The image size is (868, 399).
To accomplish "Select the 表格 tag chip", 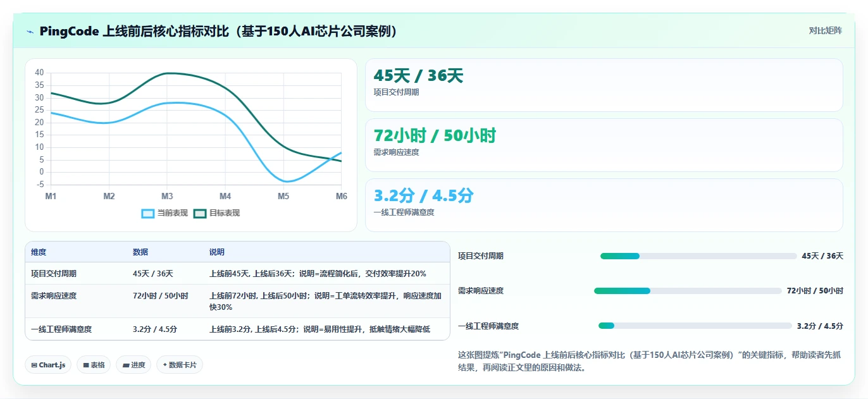I will 94,365.
